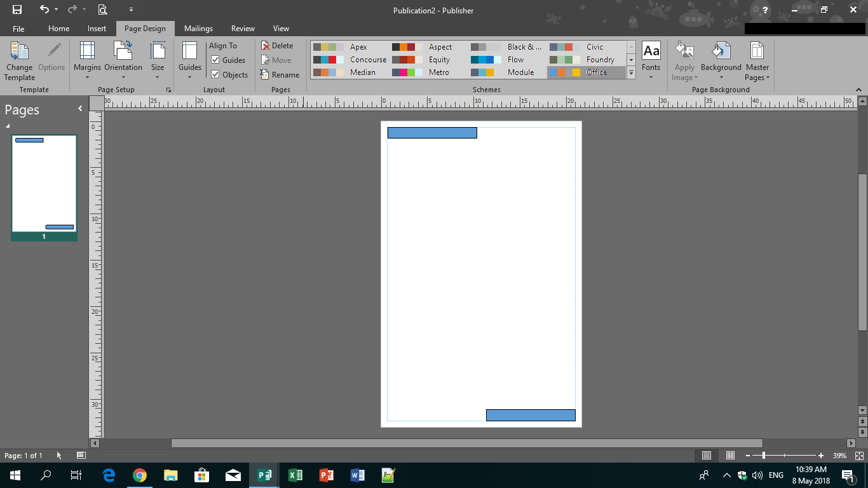Screen dimensions: 868x488
Task: Open Task View from taskbar
Action: coord(76,475)
